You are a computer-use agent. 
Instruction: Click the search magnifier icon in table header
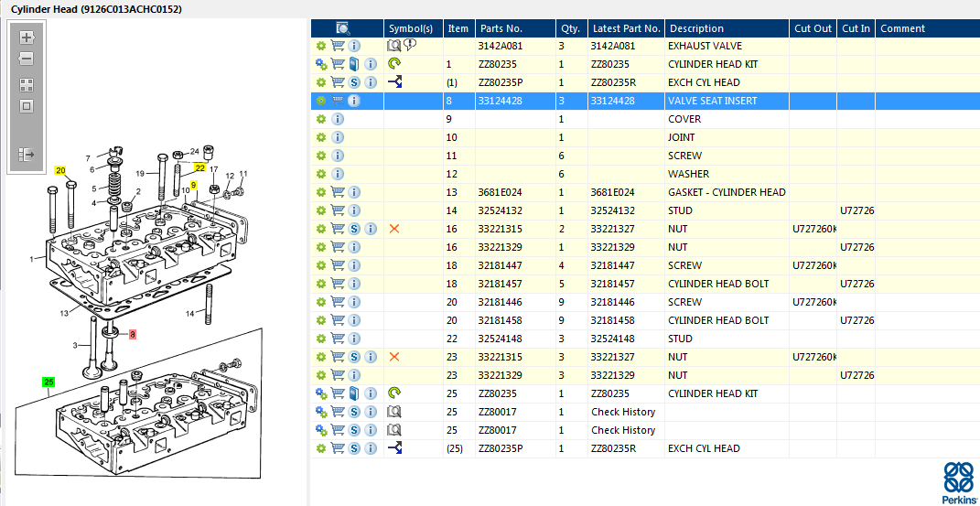click(343, 28)
